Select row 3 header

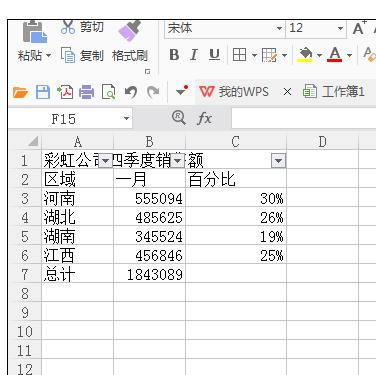click(25, 199)
